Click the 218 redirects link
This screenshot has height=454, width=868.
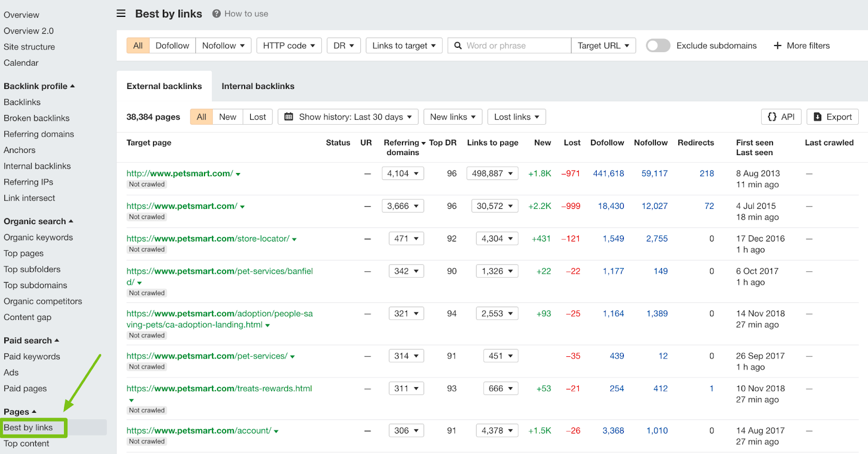pyautogui.click(x=707, y=174)
